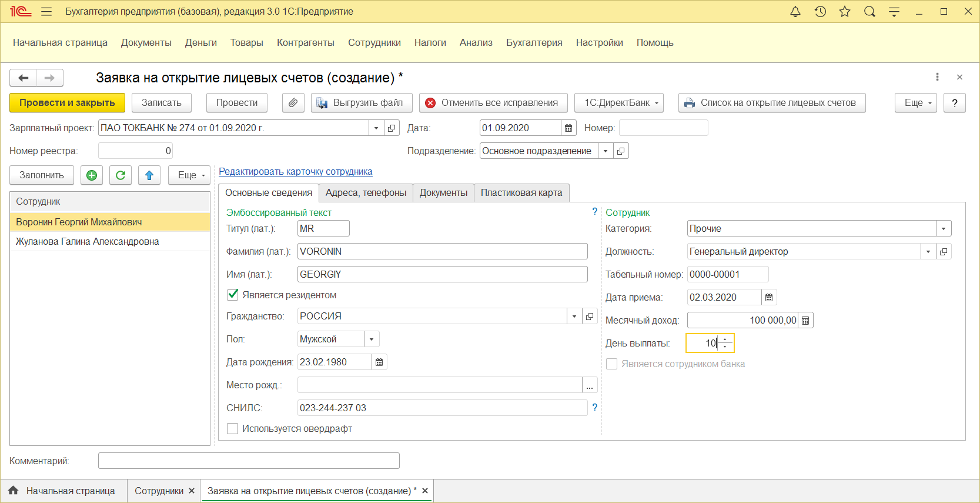
Task: Go back with the left arrow
Action: pyautogui.click(x=24, y=78)
